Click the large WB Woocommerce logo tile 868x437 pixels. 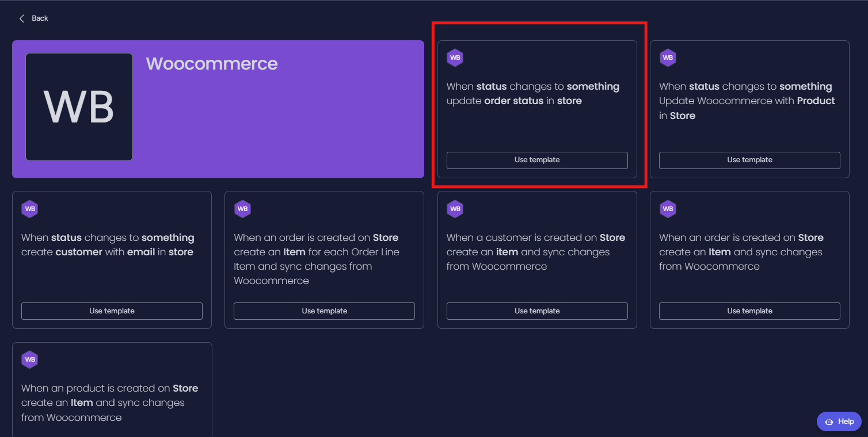(x=79, y=107)
